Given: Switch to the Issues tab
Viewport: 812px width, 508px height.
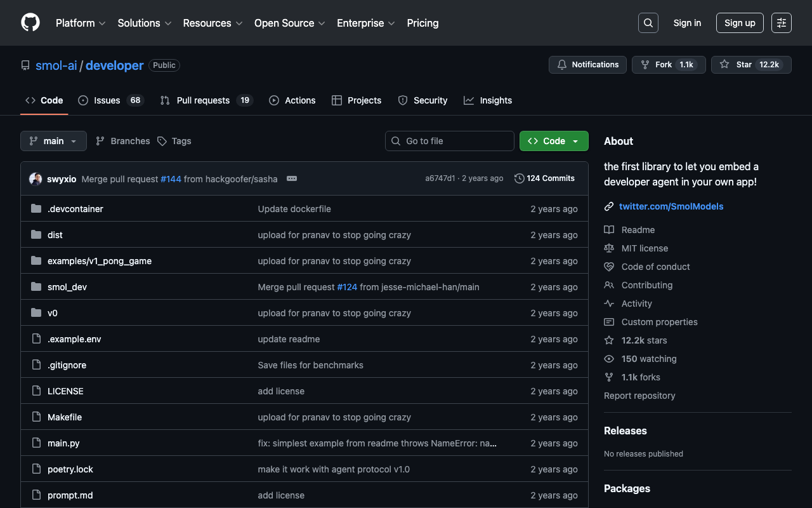Looking at the screenshot, I should [x=110, y=100].
